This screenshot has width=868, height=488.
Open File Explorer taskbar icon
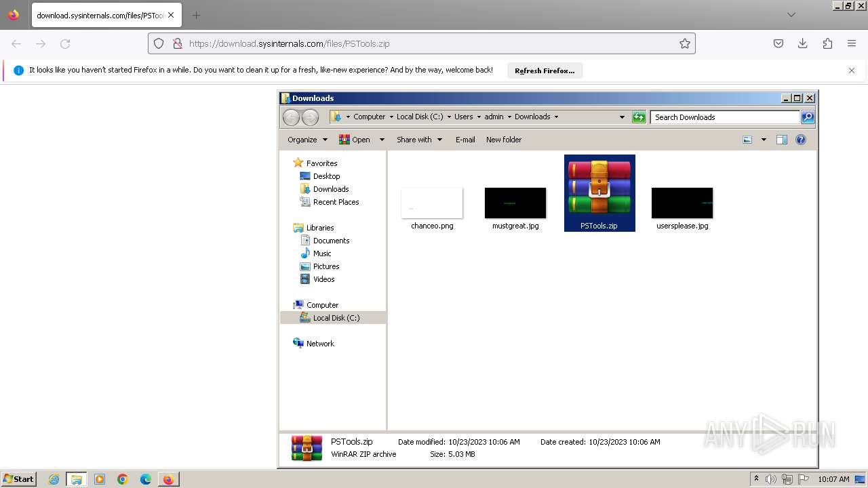point(77,479)
